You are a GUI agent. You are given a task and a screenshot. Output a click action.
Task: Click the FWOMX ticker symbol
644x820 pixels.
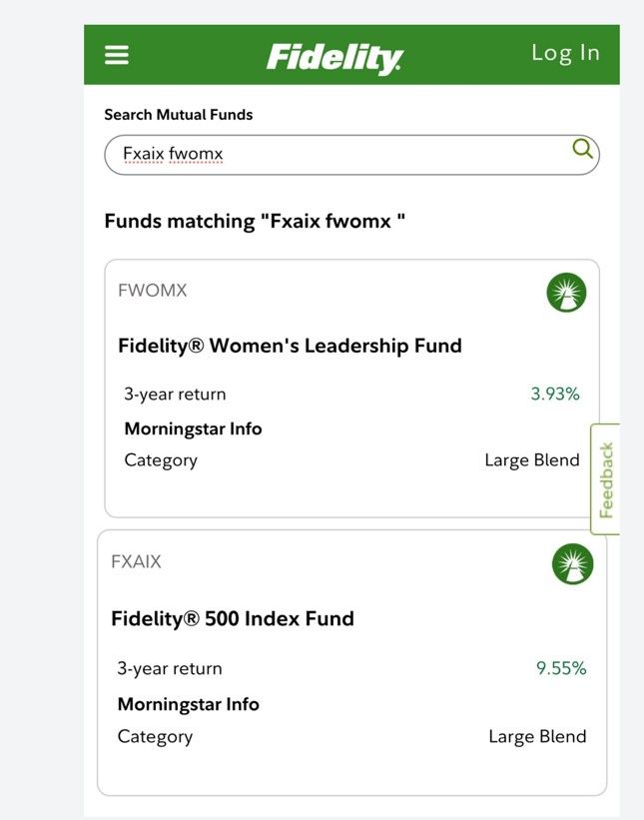[152, 291]
